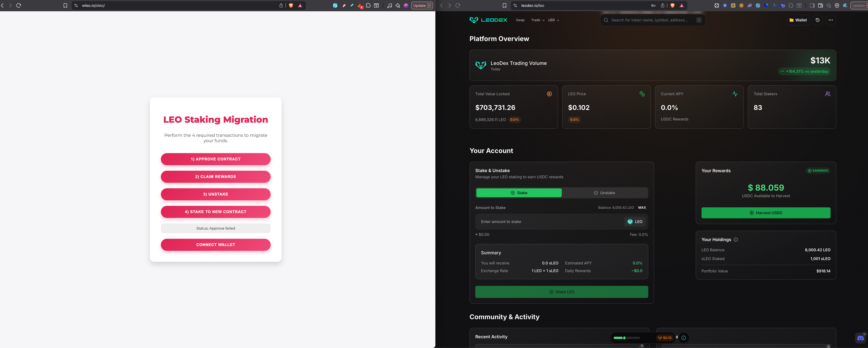The image size is (868, 348).
Task: Bookmark the wleo.io page
Action: click(x=65, y=5)
